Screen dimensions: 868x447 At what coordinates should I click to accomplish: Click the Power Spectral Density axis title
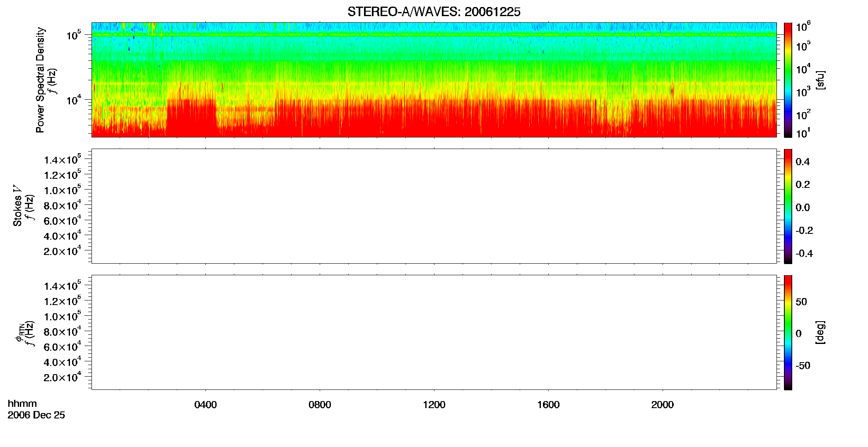pos(40,80)
